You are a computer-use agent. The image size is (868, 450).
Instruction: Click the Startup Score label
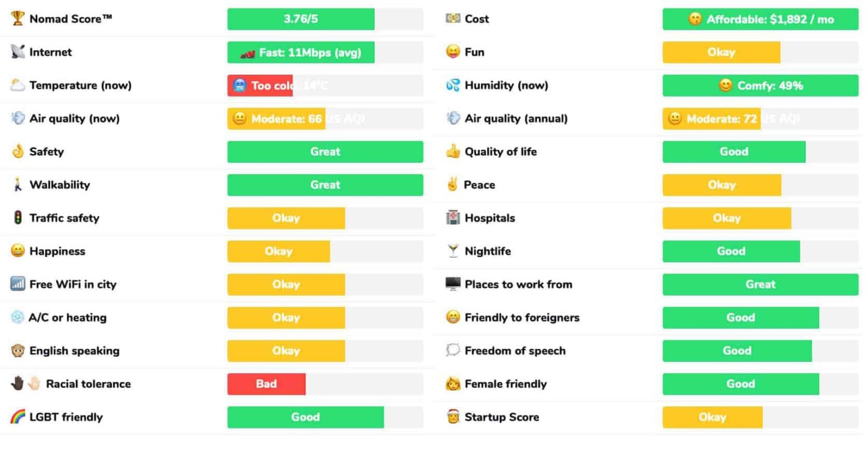coord(501,417)
